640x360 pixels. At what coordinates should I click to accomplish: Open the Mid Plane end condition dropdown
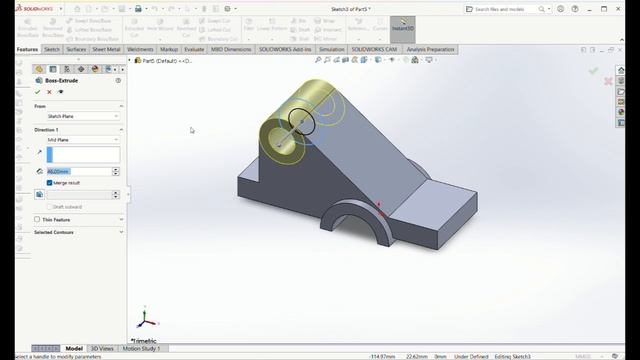tap(83, 140)
